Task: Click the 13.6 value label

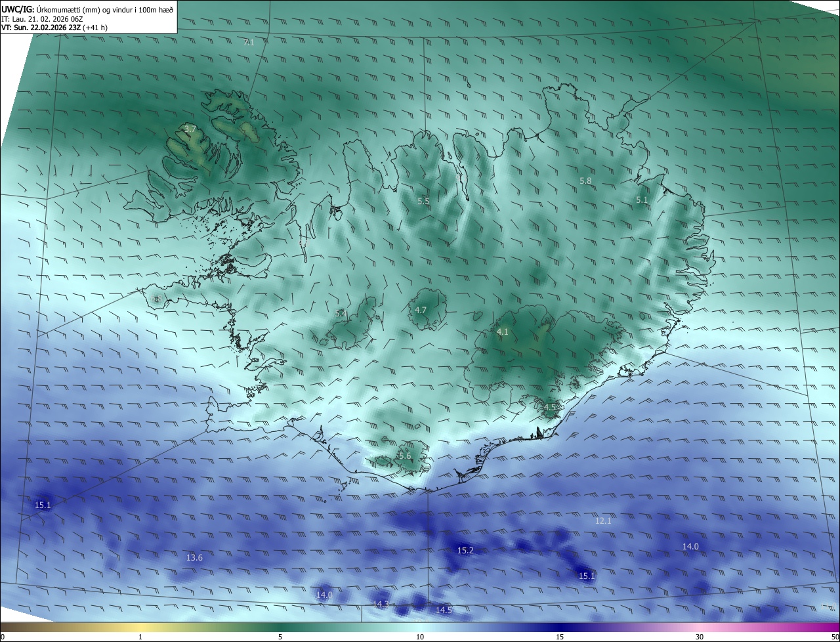Action: pyautogui.click(x=194, y=557)
